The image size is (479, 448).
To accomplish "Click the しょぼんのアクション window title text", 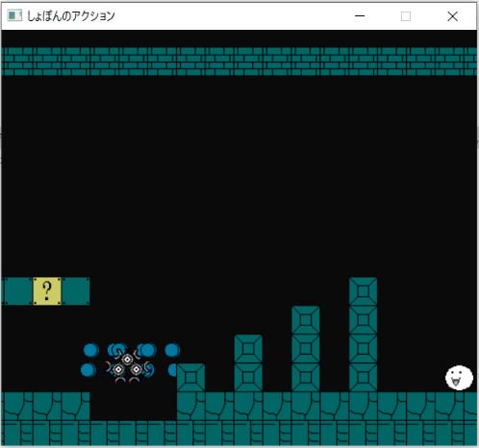I will point(71,16).
